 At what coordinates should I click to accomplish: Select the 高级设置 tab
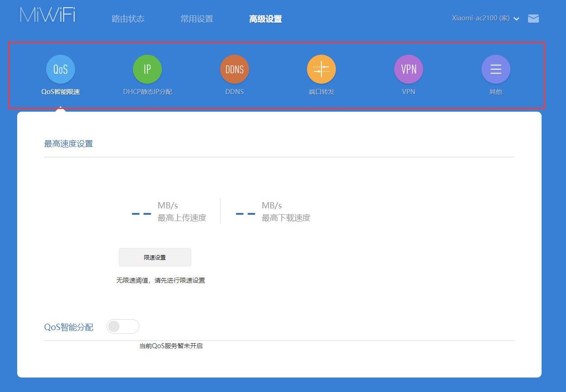[x=265, y=19]
